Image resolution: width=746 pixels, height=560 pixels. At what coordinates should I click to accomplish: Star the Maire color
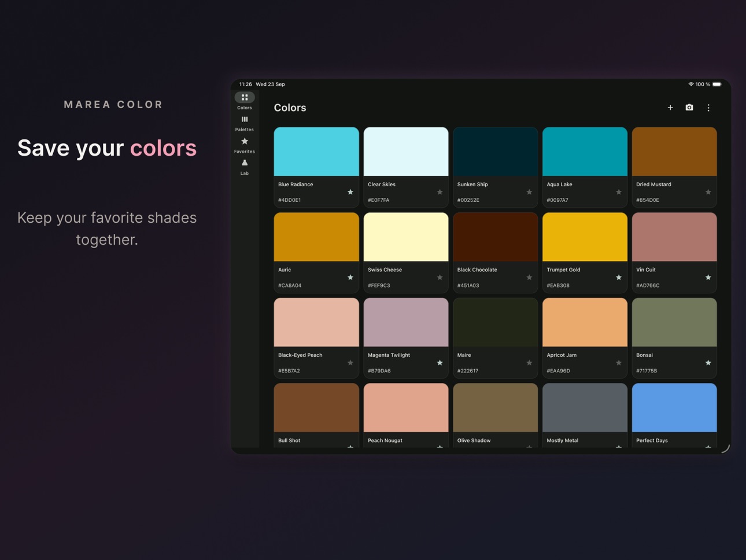pyautogui.click(x=529, y=363)
